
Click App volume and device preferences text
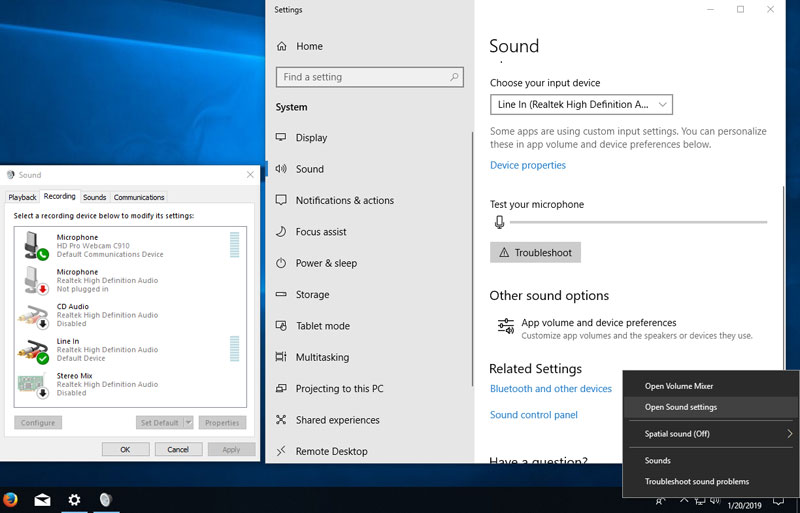599,323
